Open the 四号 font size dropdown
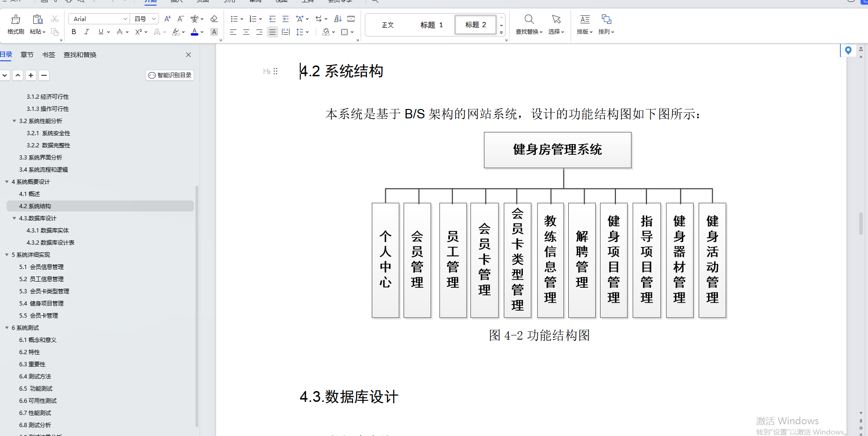Viewport: 868px width, 436px height. pos(154,19)
